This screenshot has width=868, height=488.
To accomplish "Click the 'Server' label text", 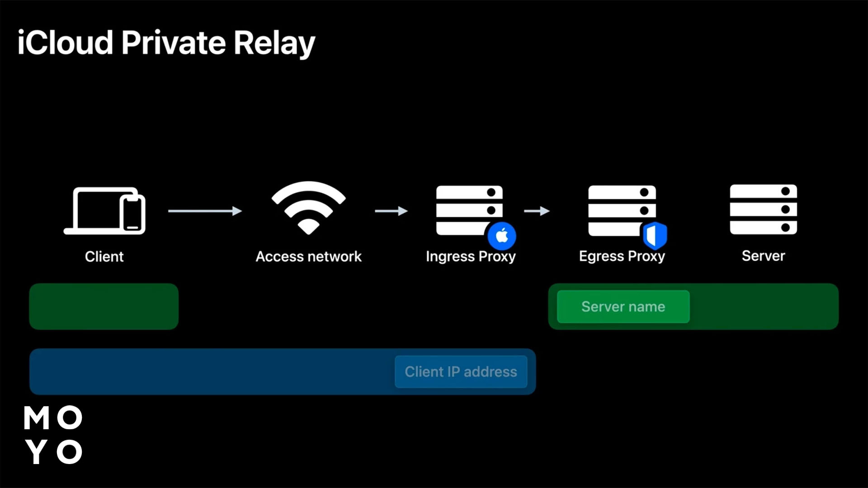I will coord(763,256).
